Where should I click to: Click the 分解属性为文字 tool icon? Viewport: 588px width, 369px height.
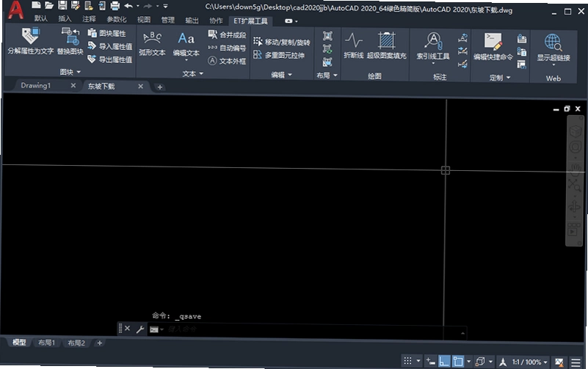(x=30, y=41)
